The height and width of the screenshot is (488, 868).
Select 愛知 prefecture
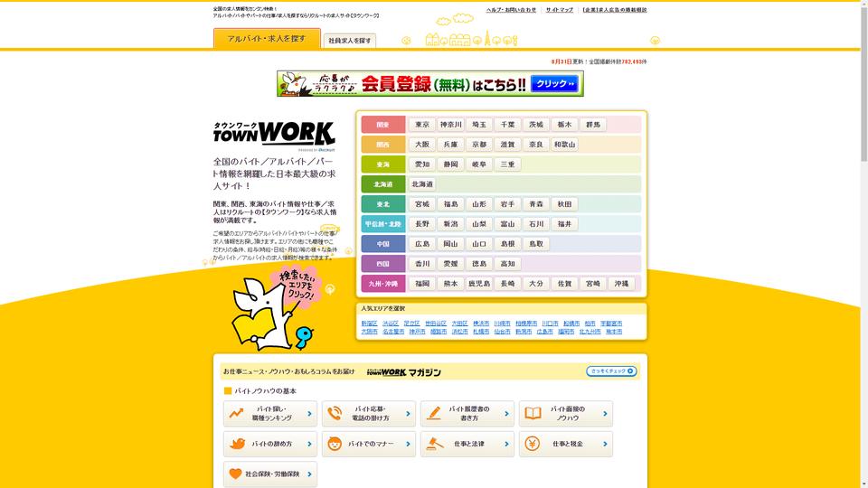pyautogui.click(x=422, y=164)
